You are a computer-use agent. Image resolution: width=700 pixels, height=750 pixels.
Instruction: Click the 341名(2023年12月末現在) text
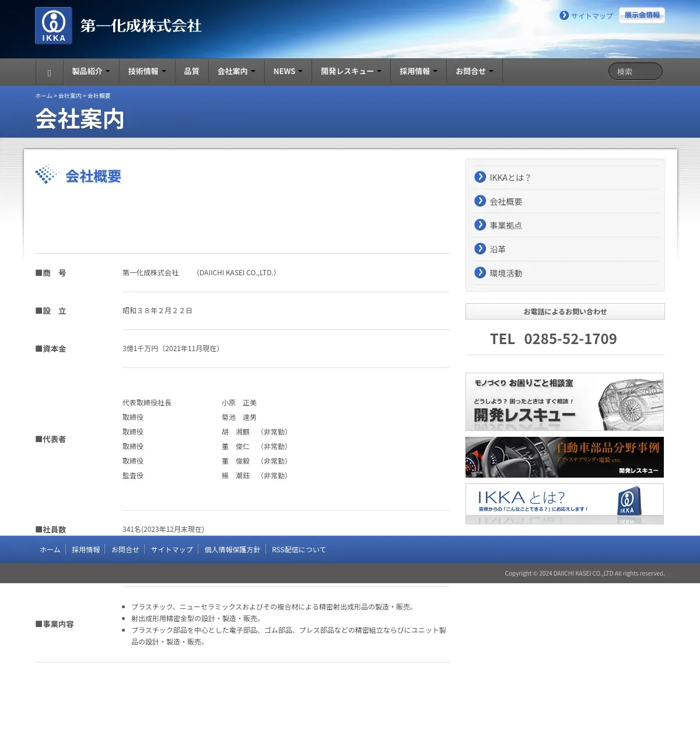coord(163,530)
